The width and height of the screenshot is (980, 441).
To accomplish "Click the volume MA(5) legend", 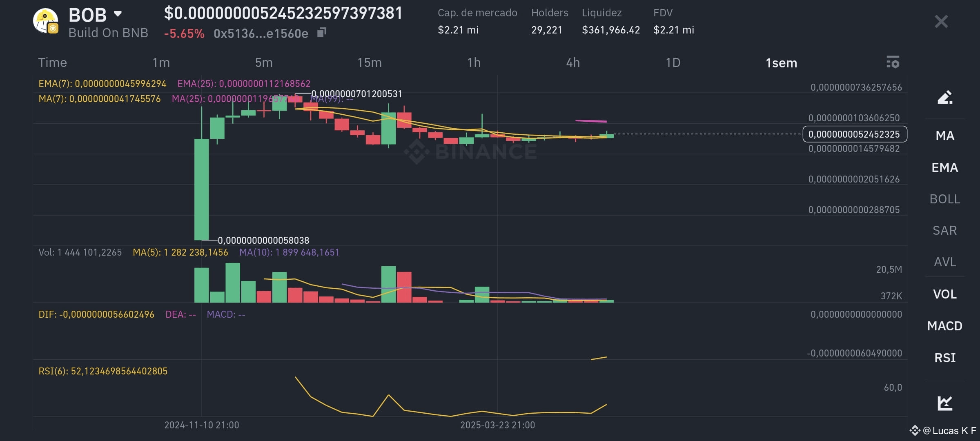I will (x=180, y=252).
